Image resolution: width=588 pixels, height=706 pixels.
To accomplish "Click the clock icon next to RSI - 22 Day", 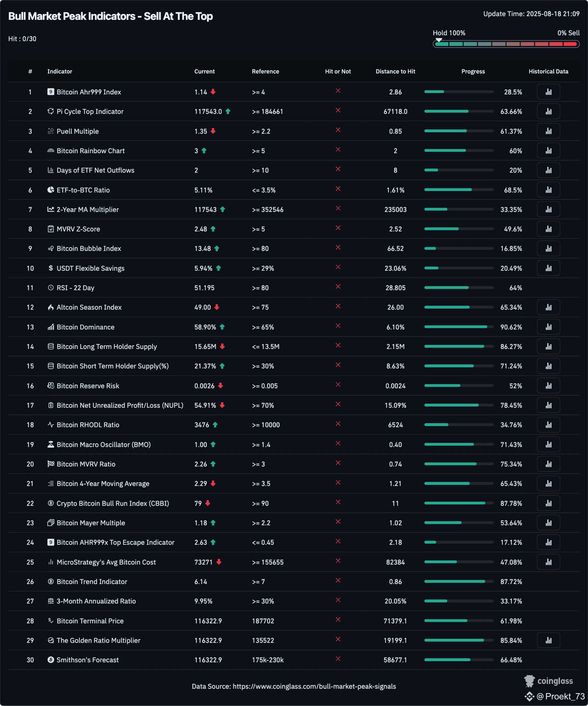I will [x=51, y=288].
